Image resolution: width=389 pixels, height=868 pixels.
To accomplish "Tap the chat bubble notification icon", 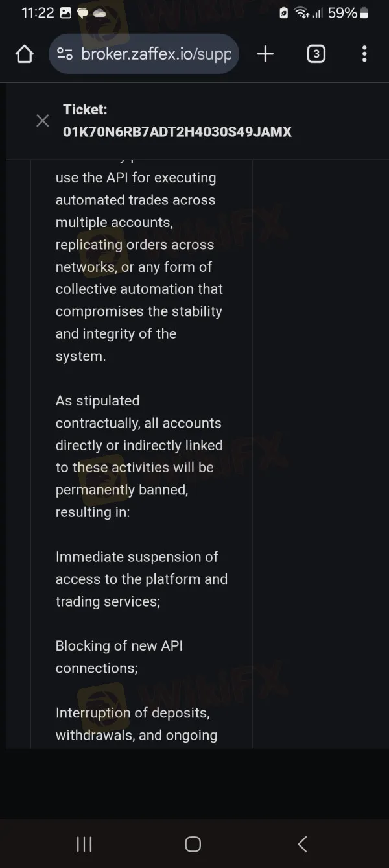I will 83,13.
